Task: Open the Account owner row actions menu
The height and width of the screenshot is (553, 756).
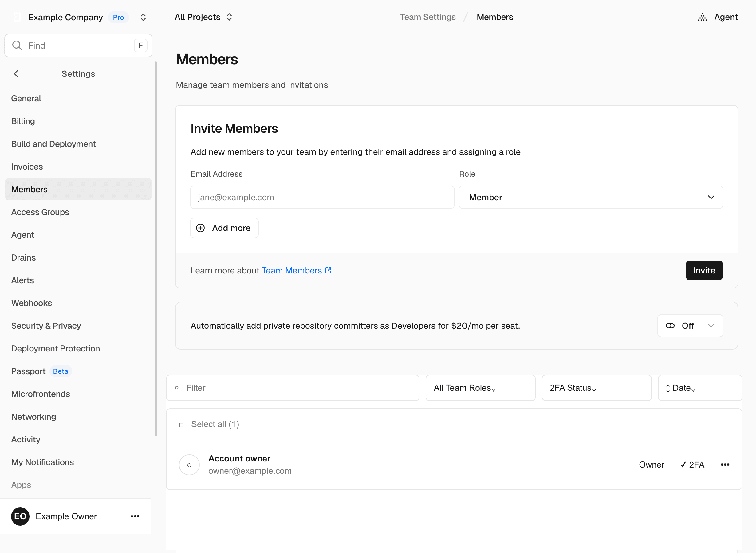Action: point(725,465)
